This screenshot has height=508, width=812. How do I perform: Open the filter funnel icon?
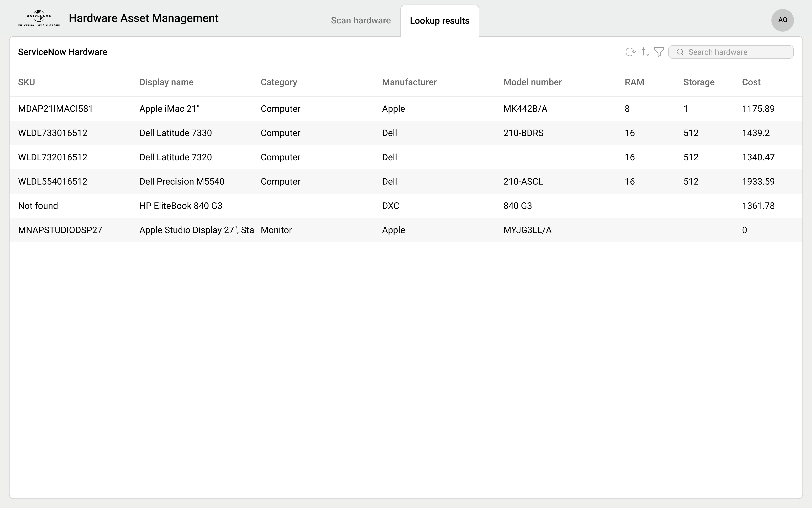(659, 52)
